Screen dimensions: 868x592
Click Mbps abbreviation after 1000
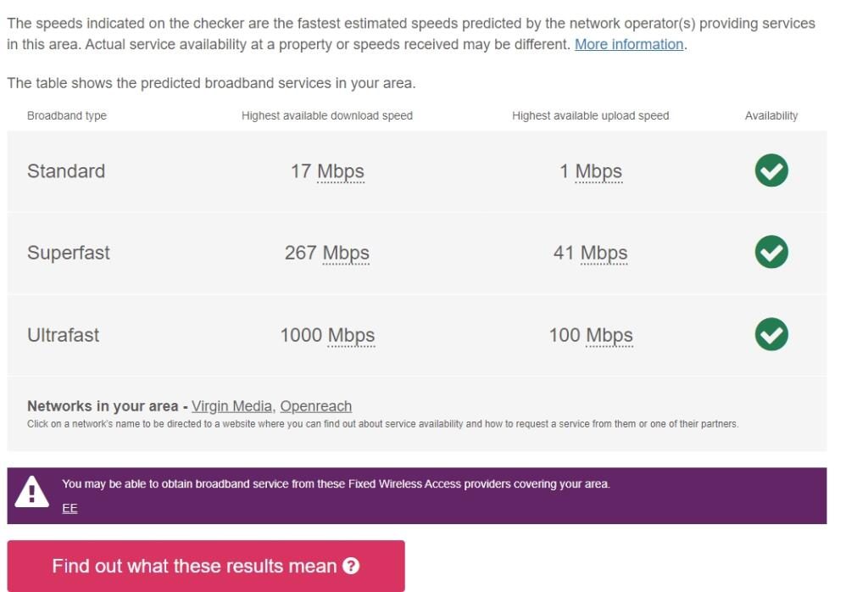click(351, 335)
